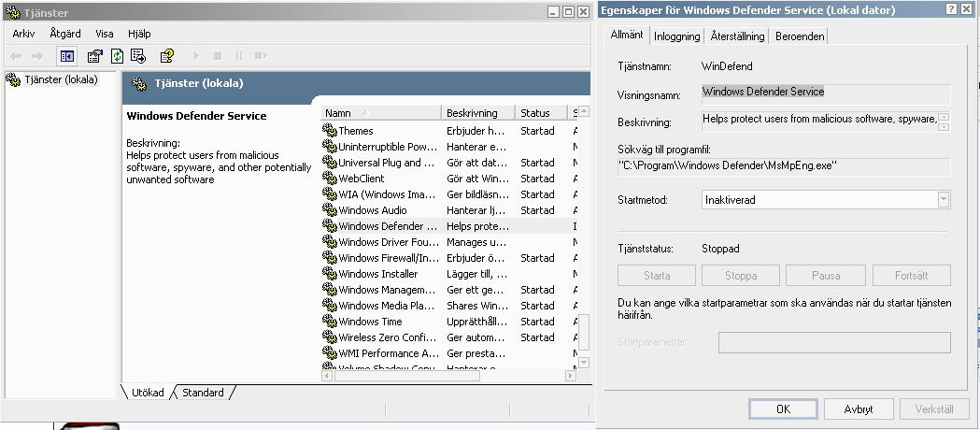Viewport: 980px width, 430px height.
Task: Click the Stoppa service button
Action: point(741,275)
